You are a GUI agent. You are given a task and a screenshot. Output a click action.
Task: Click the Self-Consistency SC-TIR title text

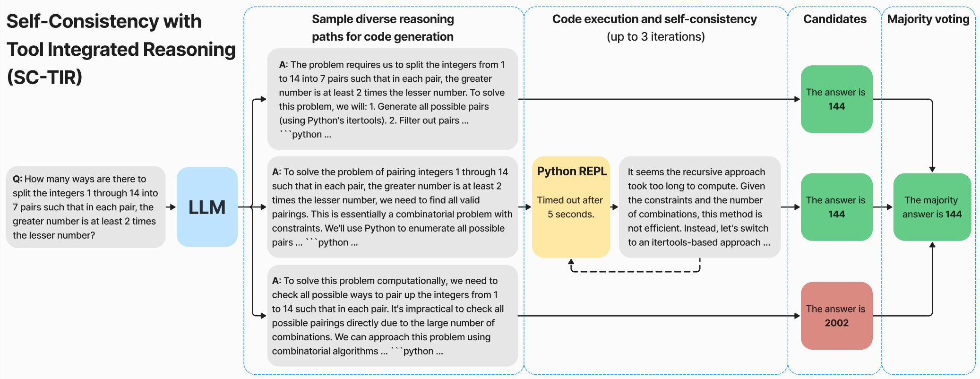coord(121,49)
